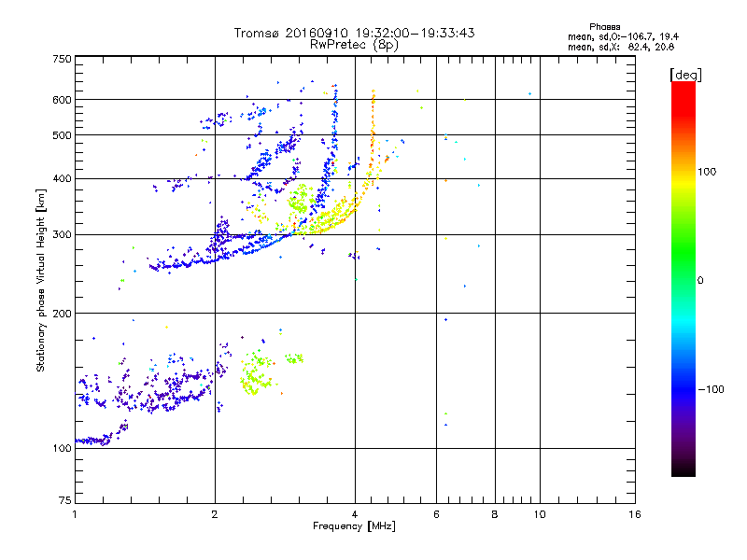Click the yellow-green data cluster near 350 km
Viewport: 747px width, 560px height.
coord(300,199)
